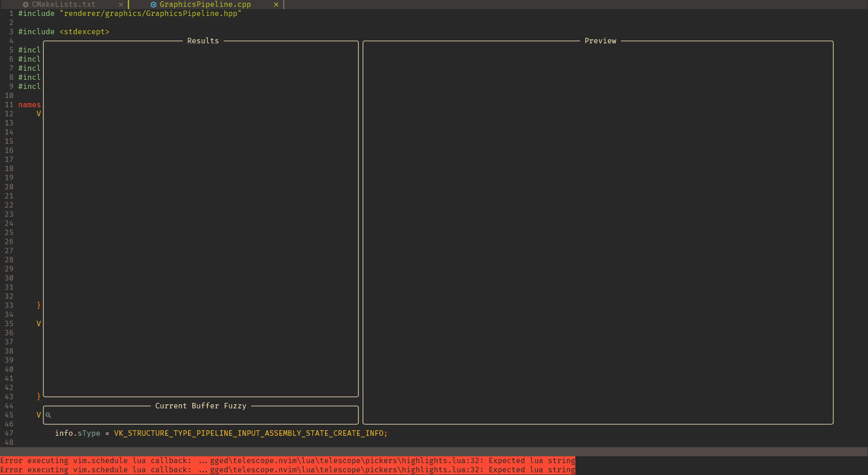Click the C++ file icon on GraphicsPipeline tab

point(153,5)
